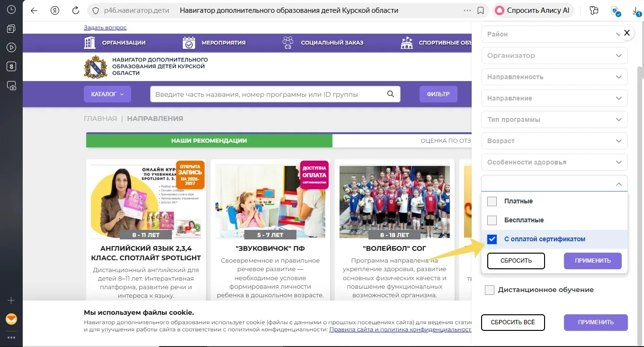This screenshot has width=644, height=347.
Task: Click the ФИЛЬТР button
Action: tap(438, 94)
